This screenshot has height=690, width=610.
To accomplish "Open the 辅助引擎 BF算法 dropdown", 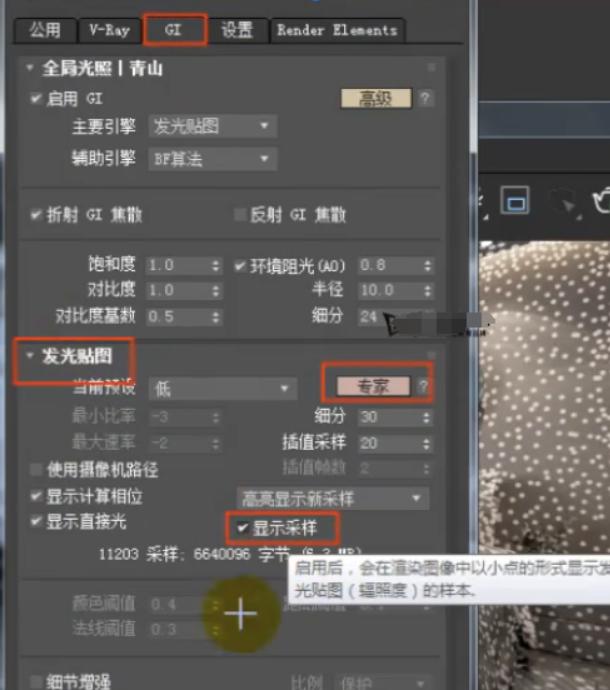I will pyautogui.click(x=212, y=157).
